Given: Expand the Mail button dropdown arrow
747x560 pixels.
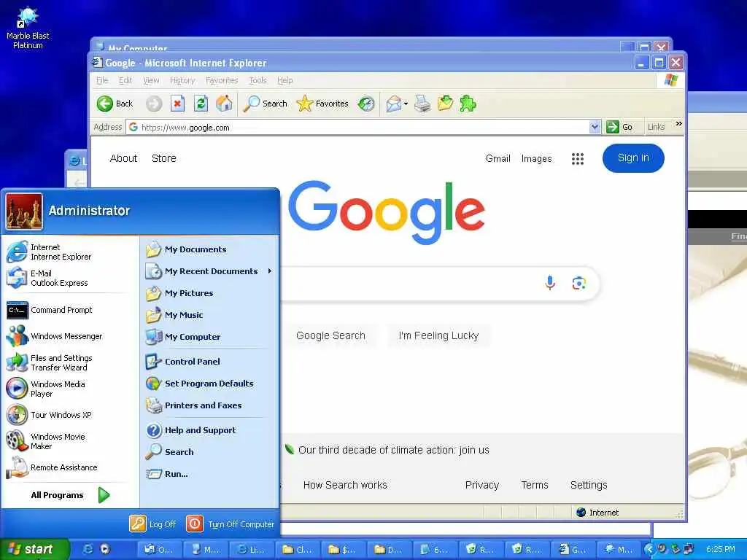Looking at the screenshot, I should coord(406,104).
